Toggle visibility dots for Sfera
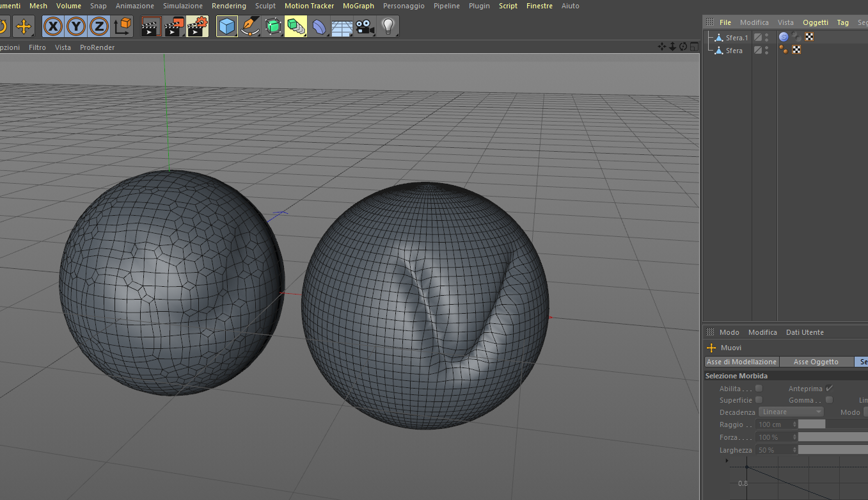868x500 pixels. 767,50
